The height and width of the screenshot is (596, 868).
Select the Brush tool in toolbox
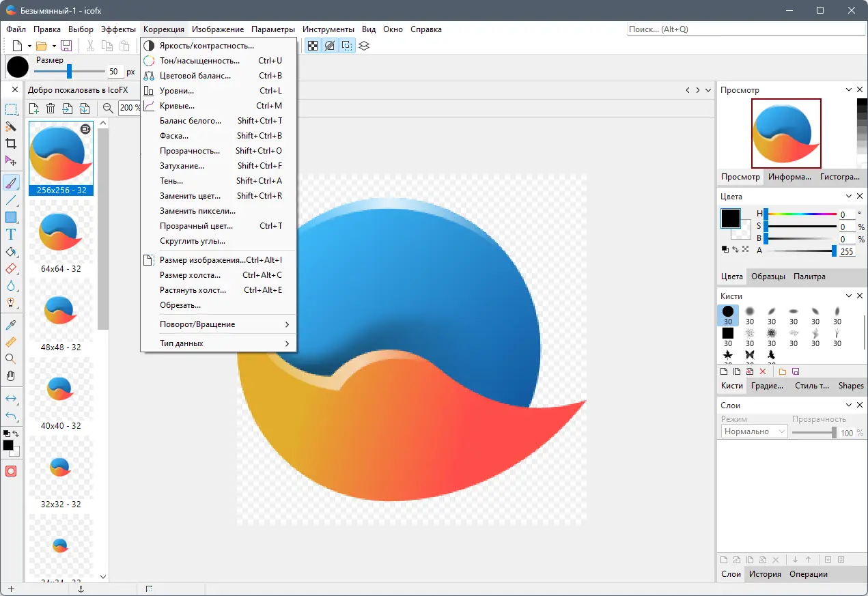coord(11,183)
